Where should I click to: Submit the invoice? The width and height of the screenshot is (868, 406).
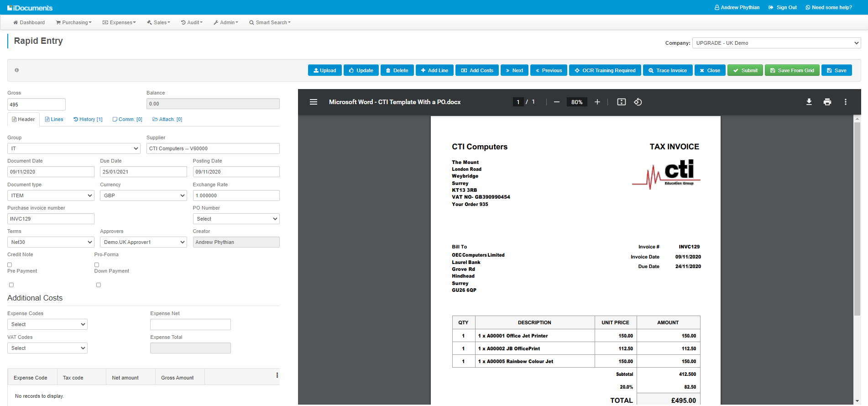[x=745, y=70]
